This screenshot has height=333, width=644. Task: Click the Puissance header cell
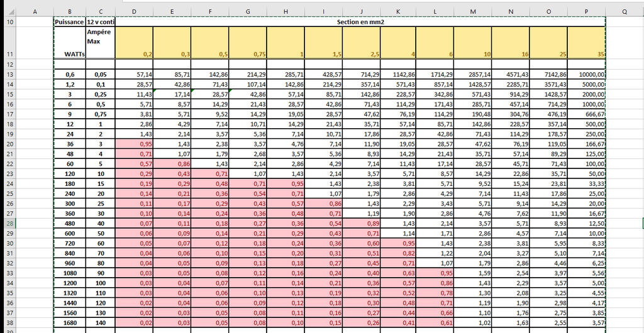(69, 21)
